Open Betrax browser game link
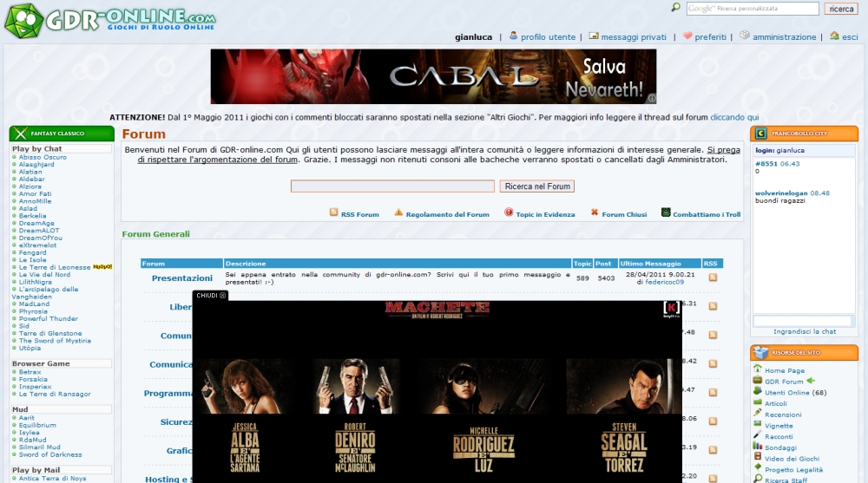 30,372
